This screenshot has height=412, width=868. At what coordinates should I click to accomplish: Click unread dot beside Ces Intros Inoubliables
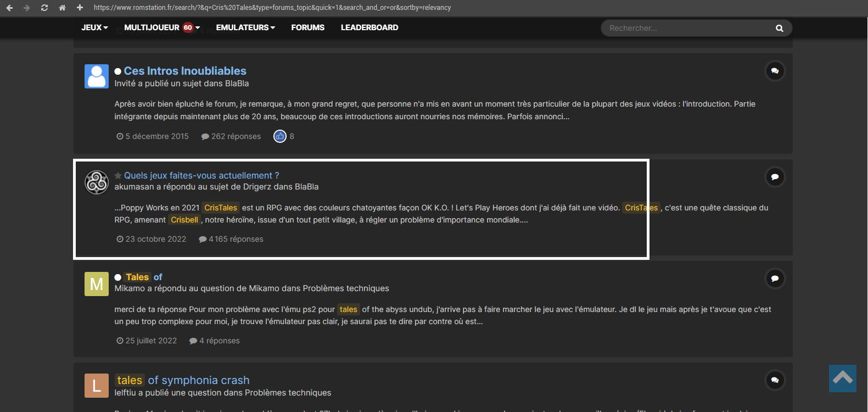coord(117,71)
